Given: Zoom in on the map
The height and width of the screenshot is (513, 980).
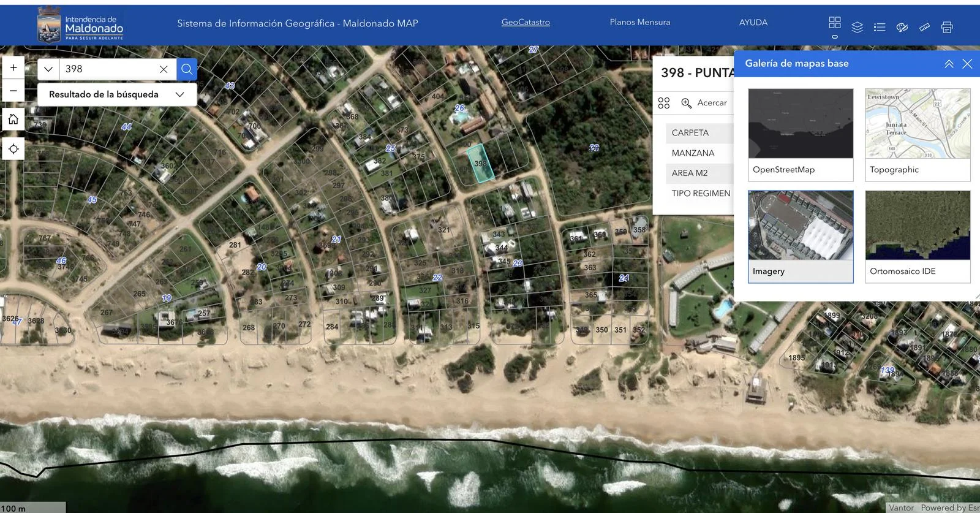Looking at the screenshot, I should pos(13,67).
